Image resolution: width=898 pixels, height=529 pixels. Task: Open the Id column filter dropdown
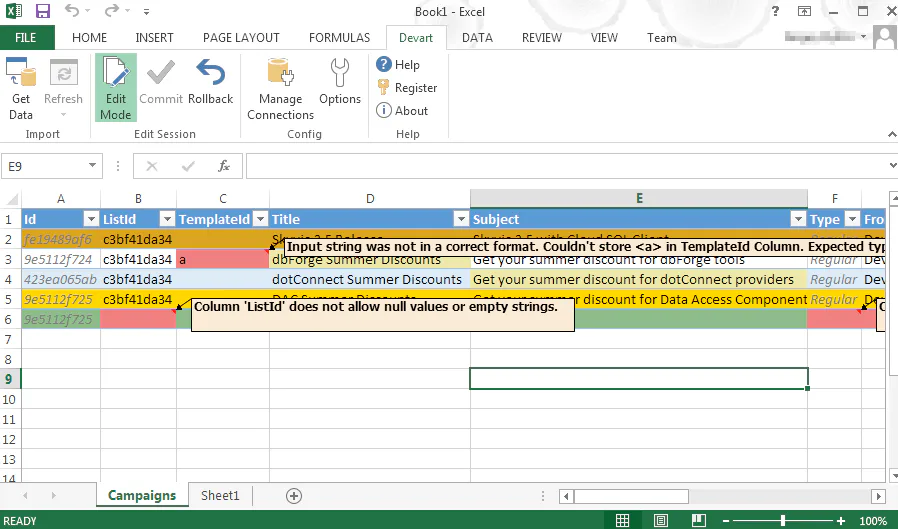coord(91,219)
